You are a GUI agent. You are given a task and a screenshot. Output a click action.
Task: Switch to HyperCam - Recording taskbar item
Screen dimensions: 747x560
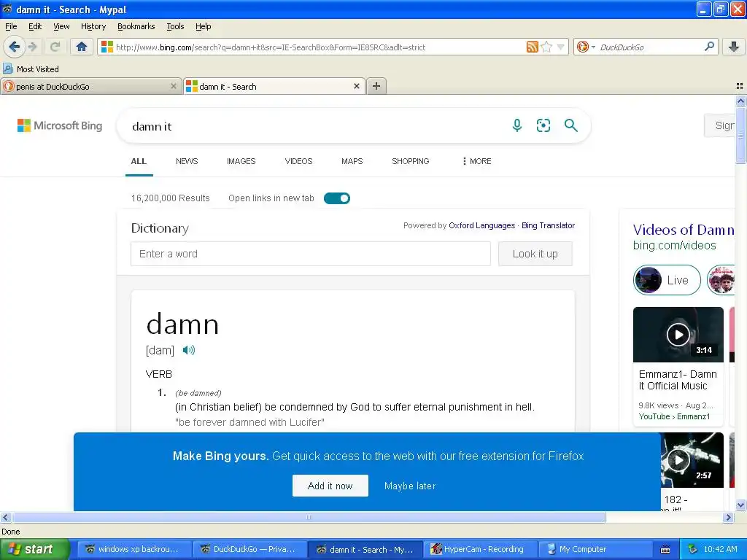coord(480,549)
